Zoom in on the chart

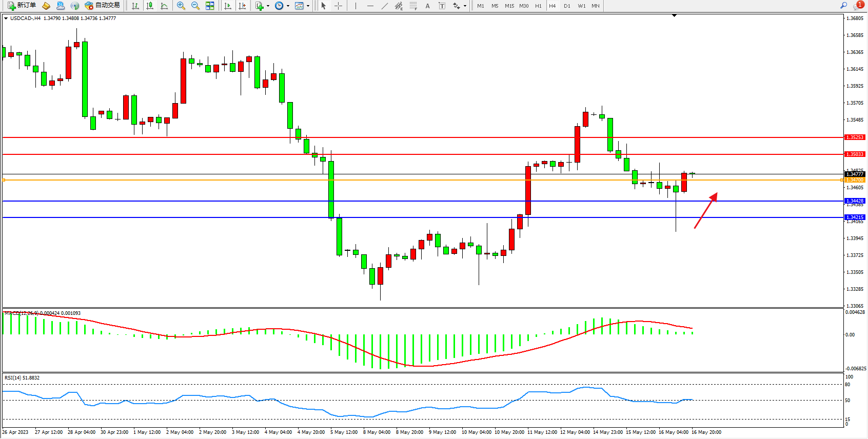tap(181, 6)
